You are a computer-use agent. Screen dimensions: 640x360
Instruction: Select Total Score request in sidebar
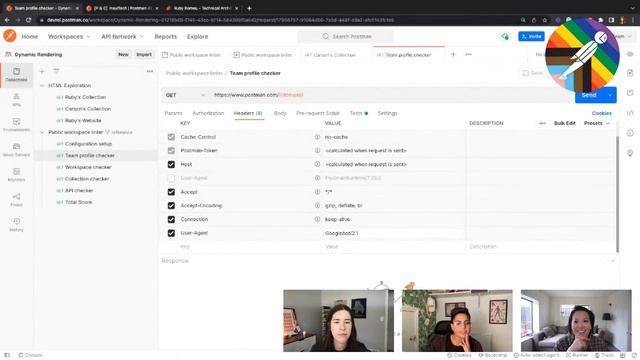78,202
